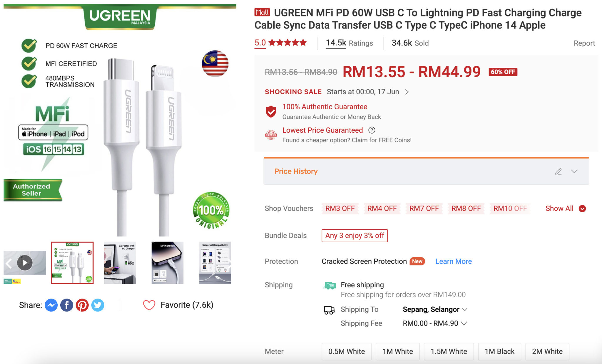Click the heart Favorite icon
This screenshot has height=364, width=602.
click(149, 305)
